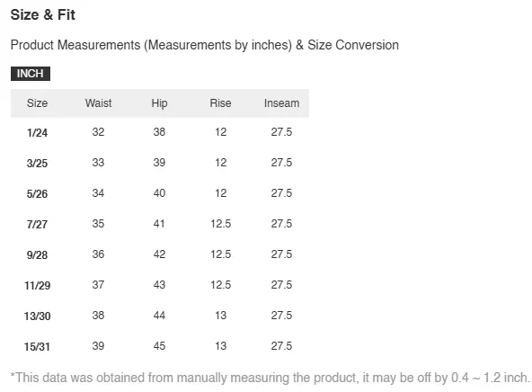Viewport: 532px width, 392px height.
Task: Click the Waist column header
Action: (98, 103)
